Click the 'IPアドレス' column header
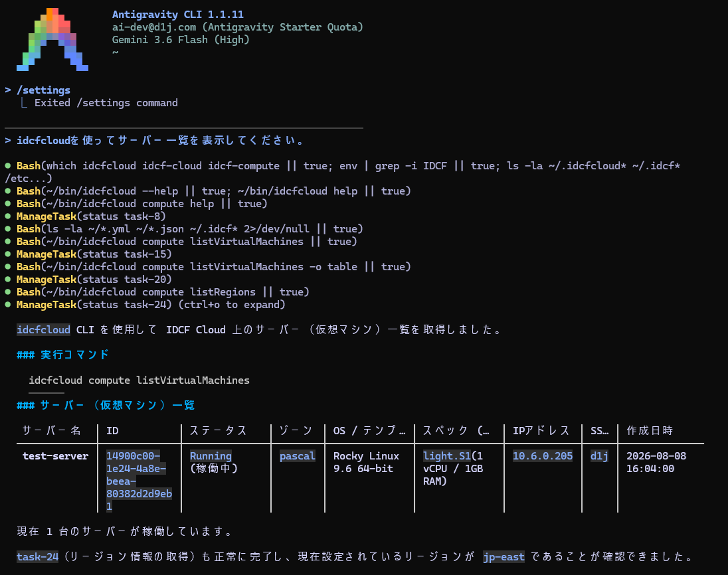 [541, 431]
